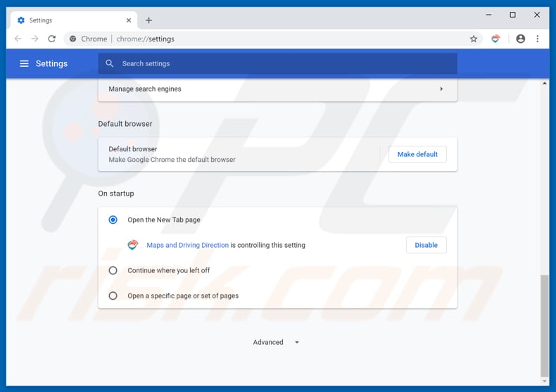Click the extension icon beside Maps and Driving Direction link
Viewport: 556px width, 392px height.
[x=133, y=245]
